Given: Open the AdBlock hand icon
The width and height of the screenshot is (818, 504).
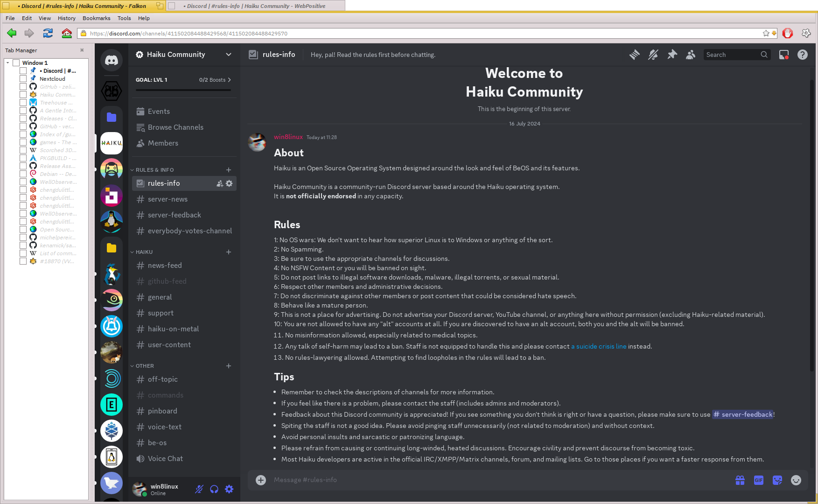Looking at the screenshot, I should pos(788,33).
